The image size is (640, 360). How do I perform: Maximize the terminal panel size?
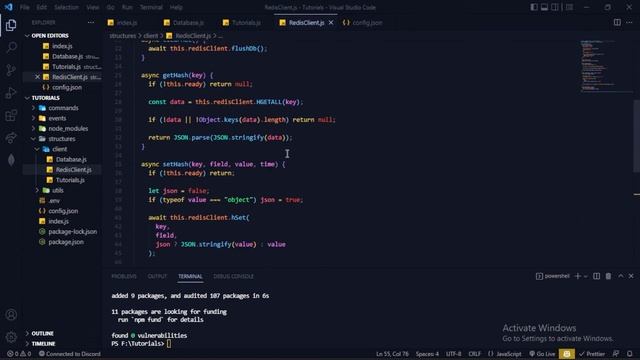(620, 276)
